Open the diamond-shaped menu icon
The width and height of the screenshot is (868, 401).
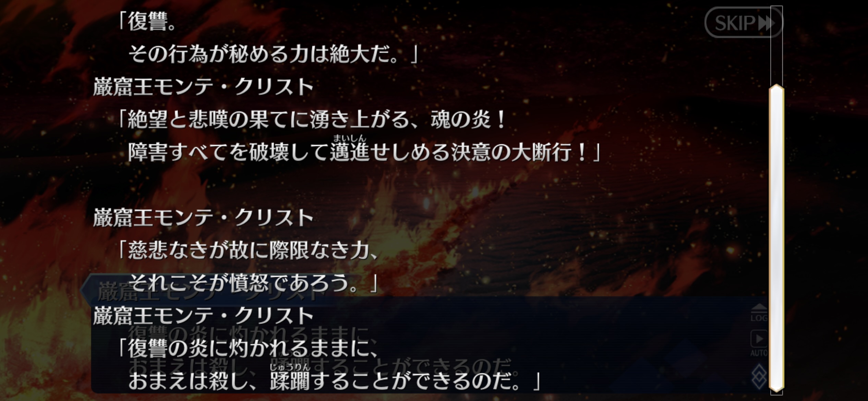(759, 377)
